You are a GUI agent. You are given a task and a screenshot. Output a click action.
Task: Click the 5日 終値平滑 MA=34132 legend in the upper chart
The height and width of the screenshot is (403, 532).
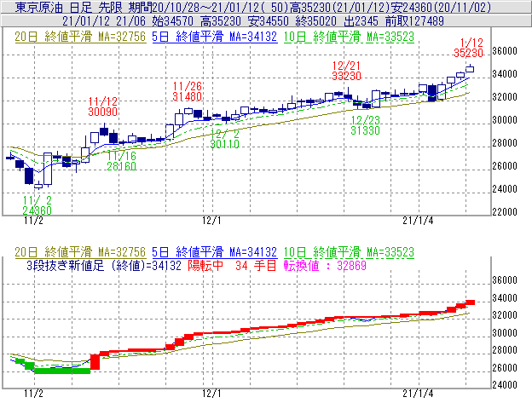[215, 37]
